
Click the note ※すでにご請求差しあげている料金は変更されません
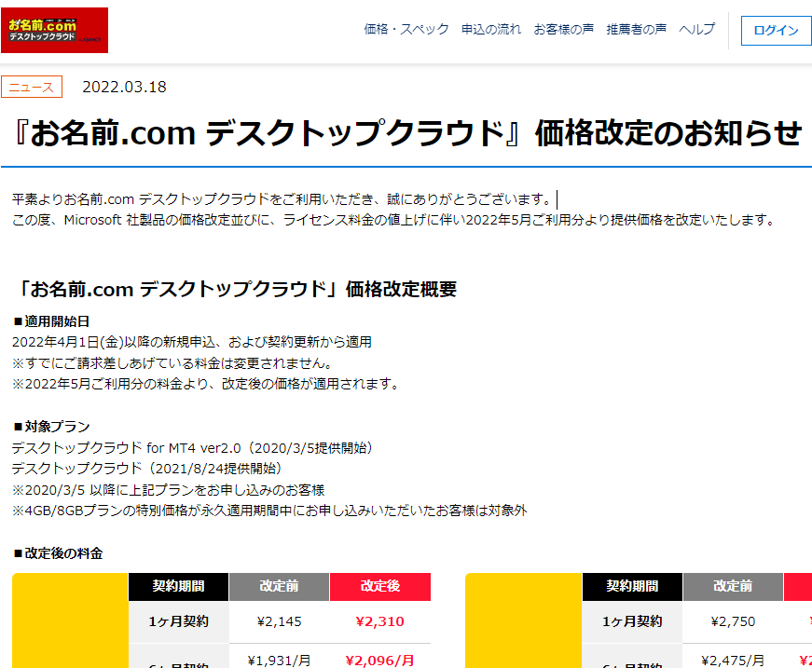coord(172,363)
